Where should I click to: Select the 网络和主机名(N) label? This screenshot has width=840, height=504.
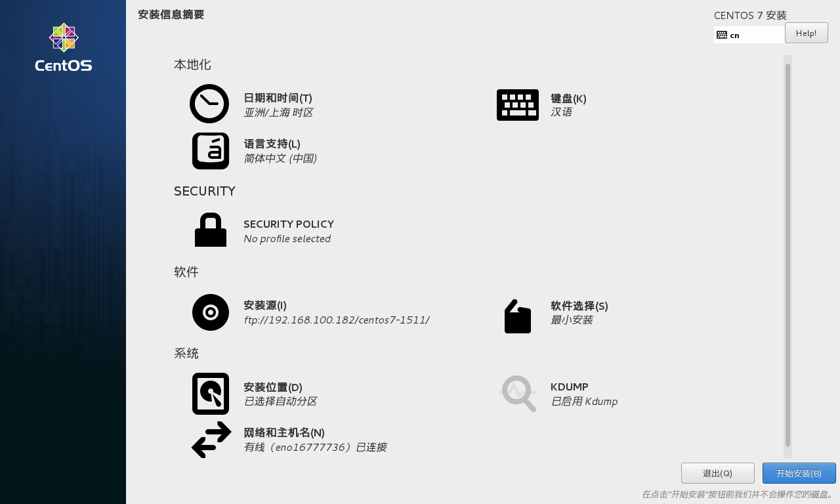[x=284, y=432]
